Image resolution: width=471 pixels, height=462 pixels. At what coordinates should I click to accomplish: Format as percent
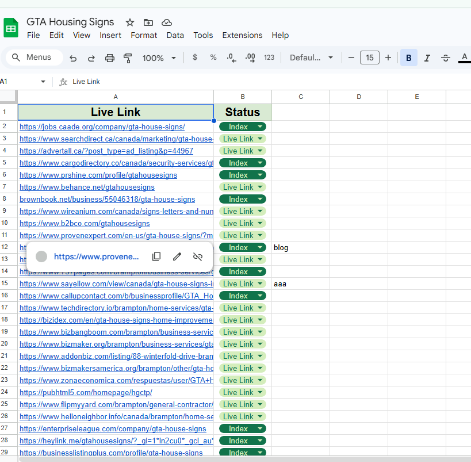coord(213,58)
